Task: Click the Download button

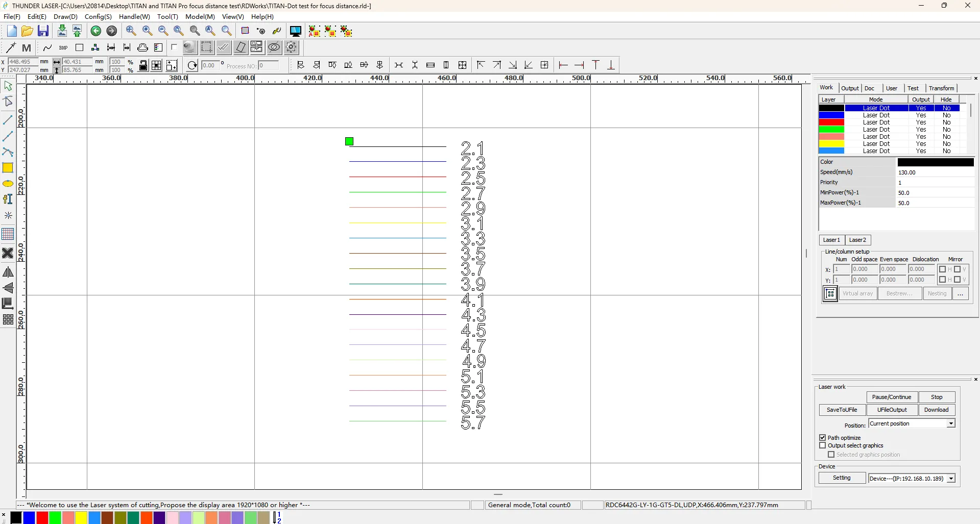Action: click(x=936, y=410)
